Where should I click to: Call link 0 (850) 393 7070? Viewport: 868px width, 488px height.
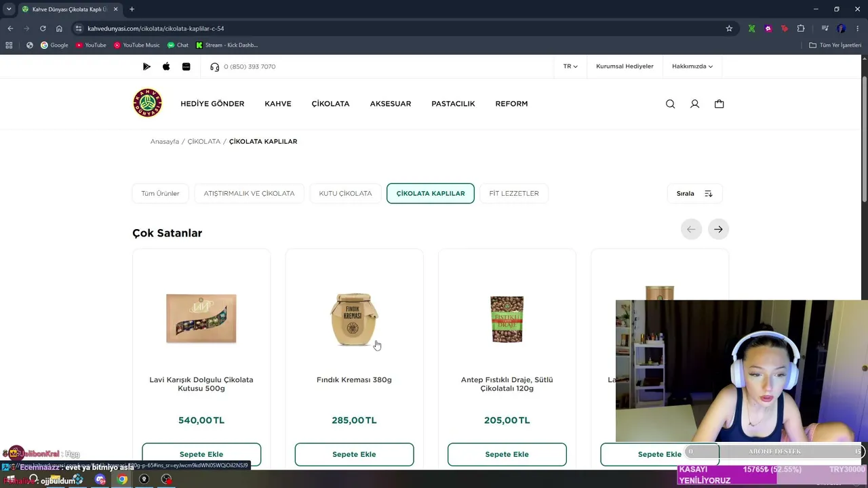click(x=250, y=66)
